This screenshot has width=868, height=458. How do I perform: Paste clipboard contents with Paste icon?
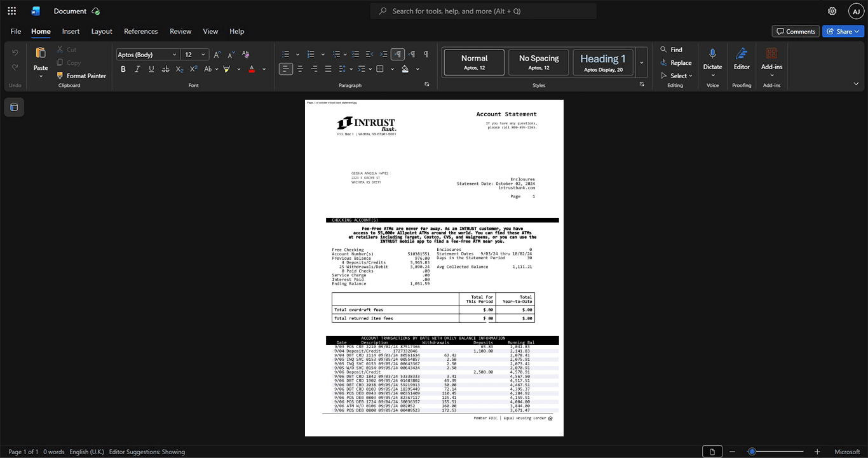pyautogui.click(x=41, y=53)
